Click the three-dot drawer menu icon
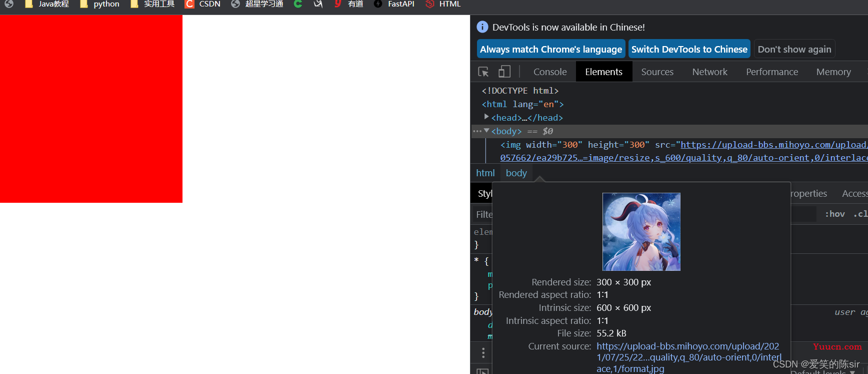 483,352
